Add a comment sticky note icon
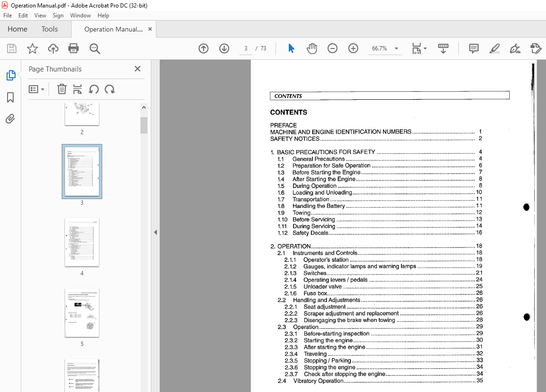Viewport: 546px width, 392px height. pyautogui.click(x=473, y=48)
